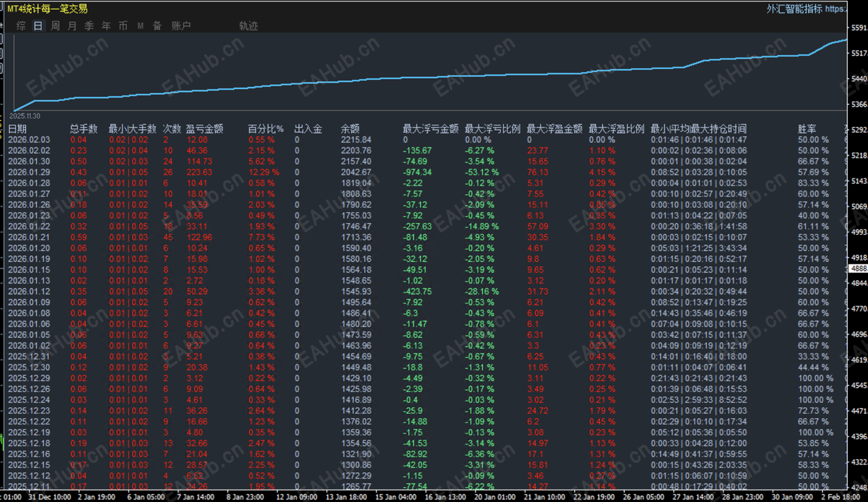Click the 最小|平均|最大持仓时间 column header
The image size is (868, 502).
click(699, 128)
